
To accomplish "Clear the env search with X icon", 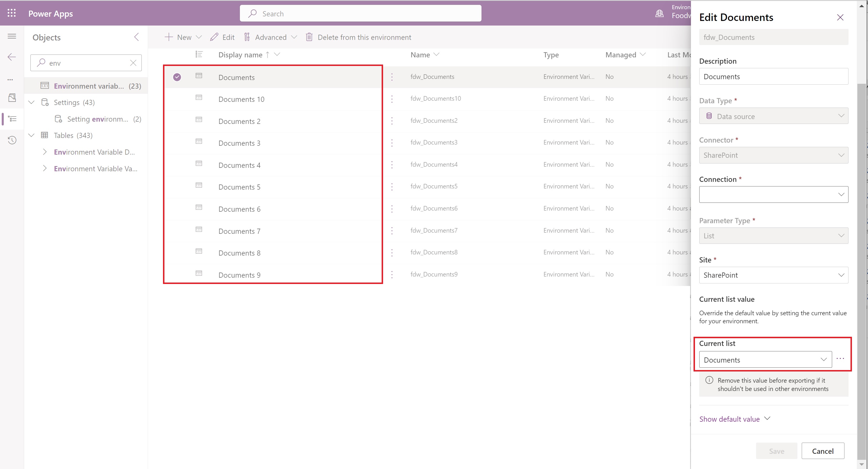I will click(x=133, y=63).
